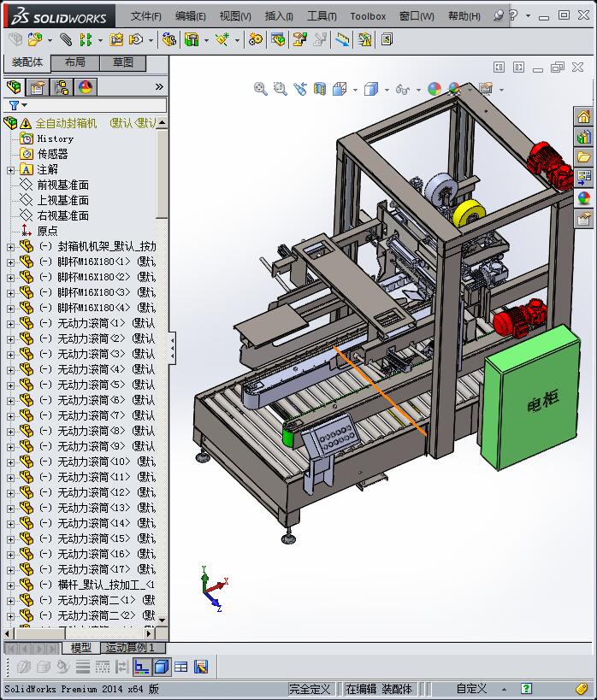Open the View Settings dropdown arrow
This screenshot has width=597, height=700.
click(x=502, y=90)
